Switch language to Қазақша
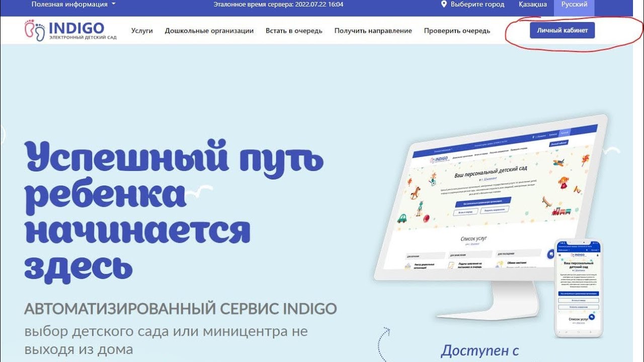 pos(533,4)
